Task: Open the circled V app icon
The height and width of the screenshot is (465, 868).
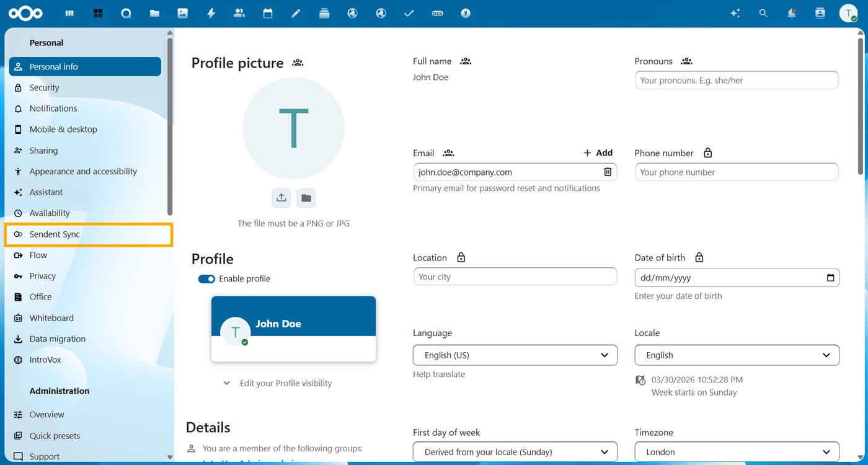Action: click(466, 13)
